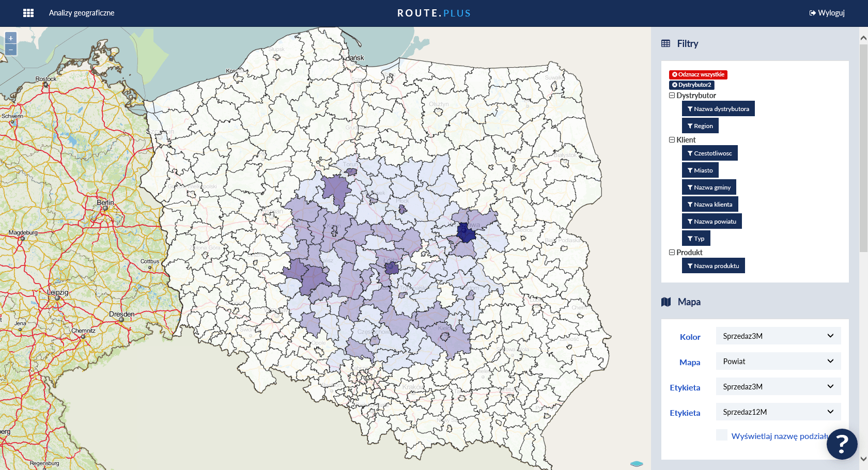
Task: Zoom out the map with minus button
Action: coord(11,50)
